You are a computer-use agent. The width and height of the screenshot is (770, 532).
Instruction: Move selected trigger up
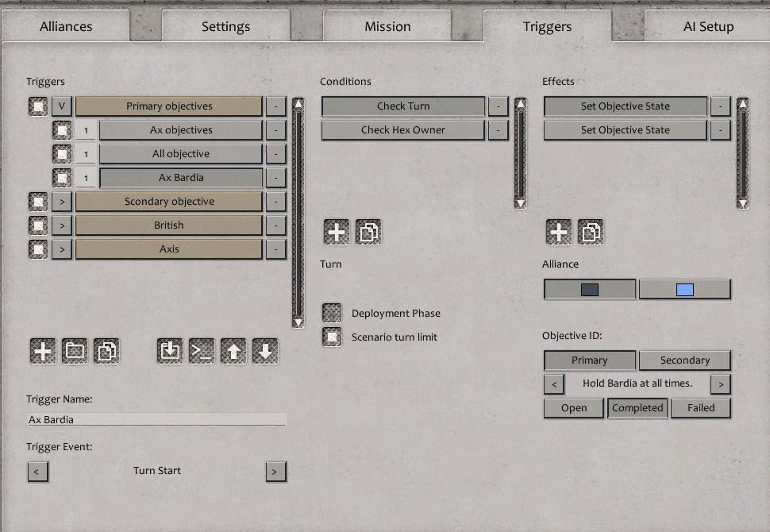(233, 351)
